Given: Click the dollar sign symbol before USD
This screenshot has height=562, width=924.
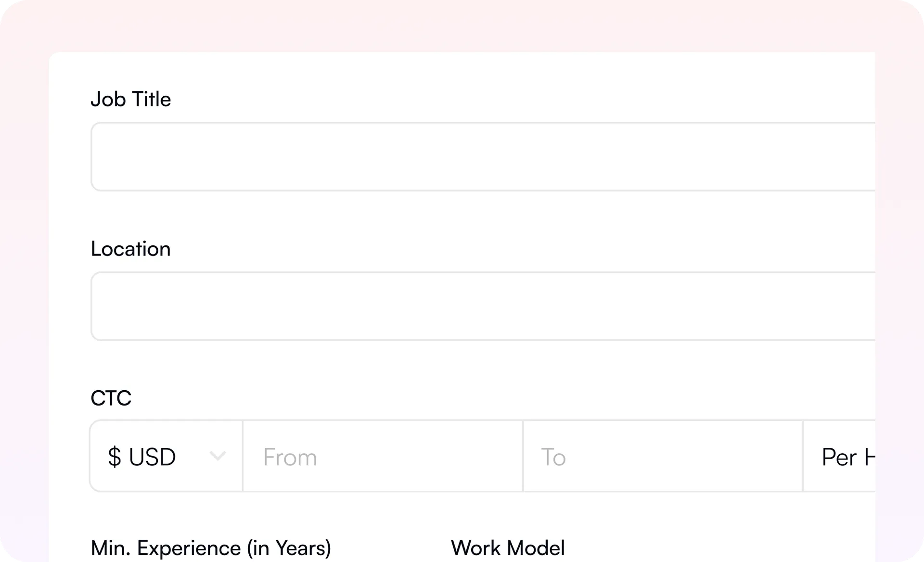Looking at the screenshot, I should [115, 457].
